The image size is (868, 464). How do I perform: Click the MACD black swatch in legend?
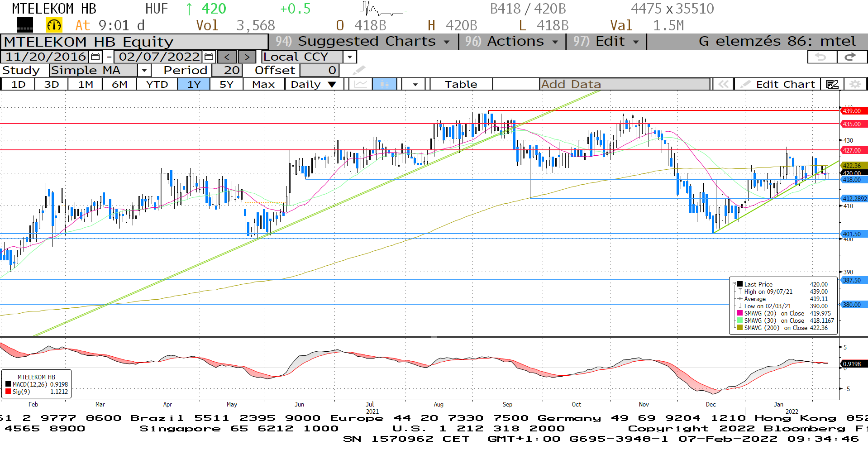click(x=8, y=384)
